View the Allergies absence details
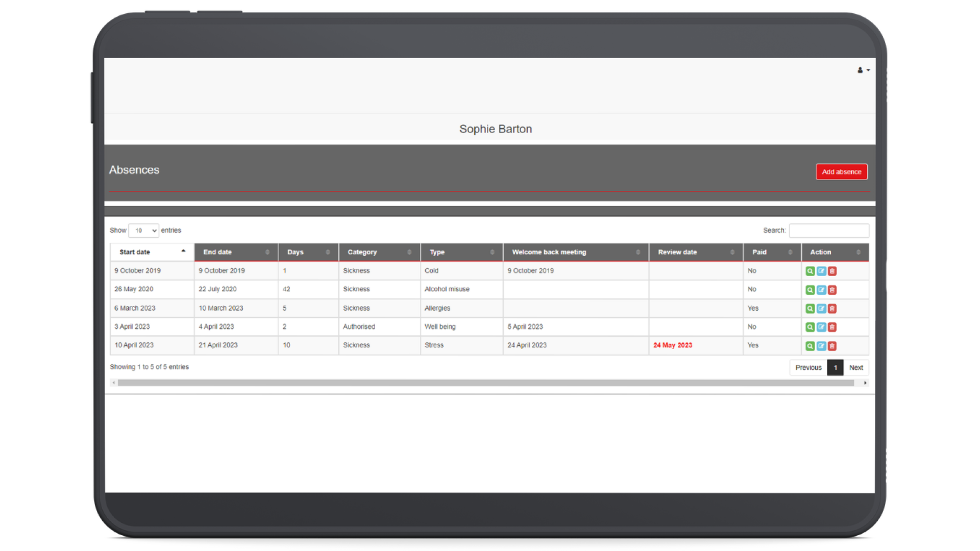This screenshot has height=551, width=980. [x=810, y=308]
